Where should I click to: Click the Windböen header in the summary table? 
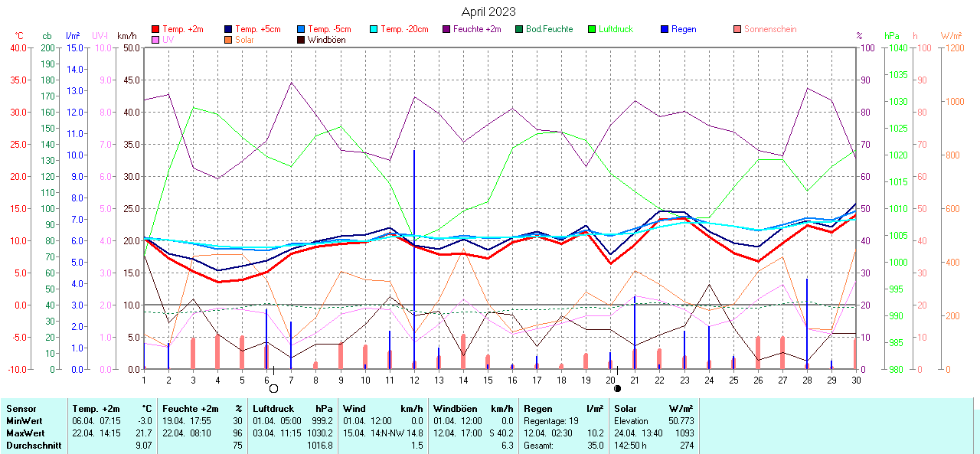pyautogui.click(x=455, y=409)
